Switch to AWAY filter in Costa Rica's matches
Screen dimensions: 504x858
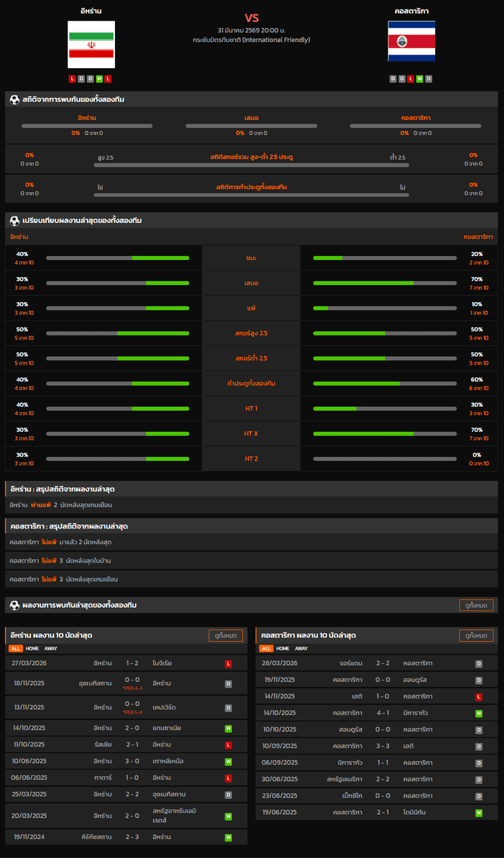tap(301, 649)
